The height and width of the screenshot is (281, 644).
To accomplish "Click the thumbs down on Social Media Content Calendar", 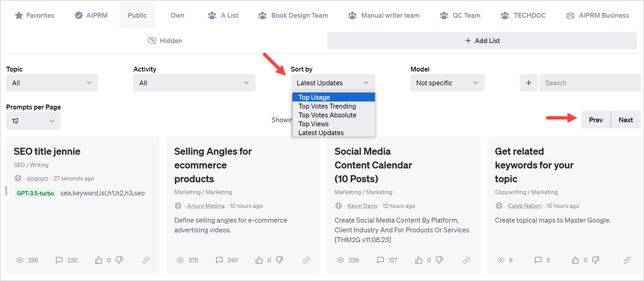I will tap(439, 260).
